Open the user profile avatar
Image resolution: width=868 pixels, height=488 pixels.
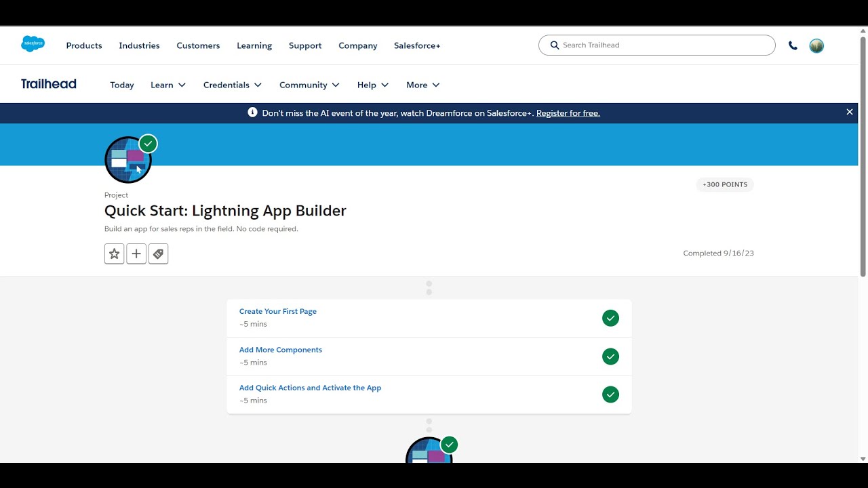click(816, 45)
